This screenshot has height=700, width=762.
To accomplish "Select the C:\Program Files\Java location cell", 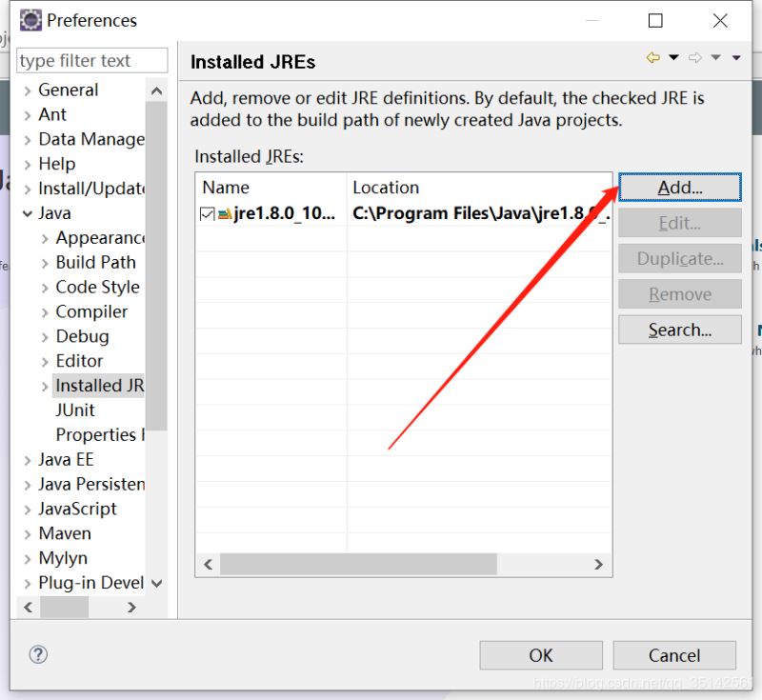I will pyautogui.click(x=480, y=213).
